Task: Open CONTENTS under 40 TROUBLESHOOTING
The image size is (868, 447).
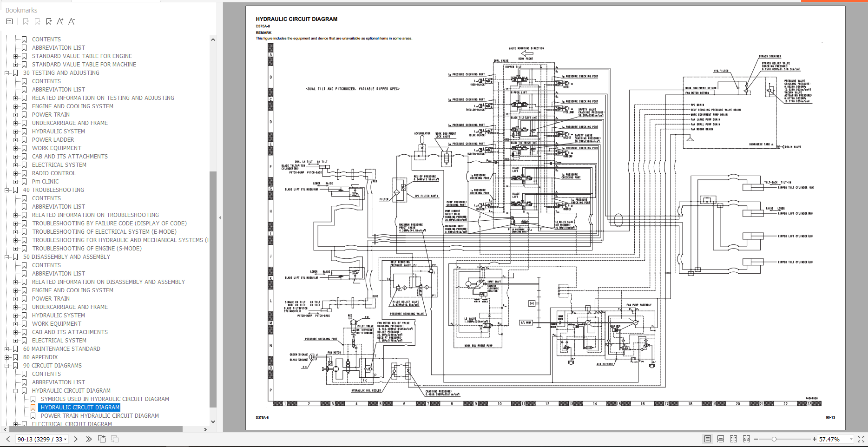Action: (x=46, y=198)
